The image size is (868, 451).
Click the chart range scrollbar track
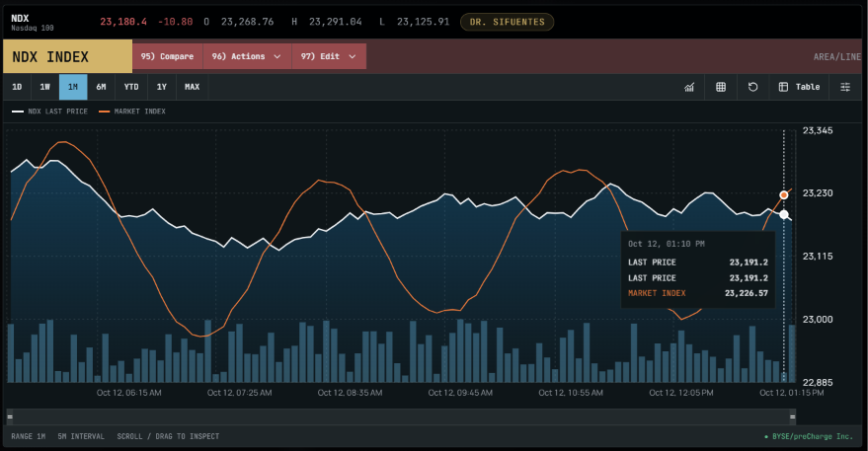pos(401,416)
